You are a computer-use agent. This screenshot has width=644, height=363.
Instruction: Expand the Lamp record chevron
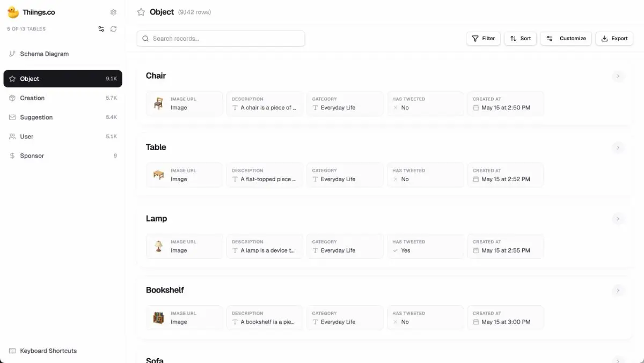618,219
